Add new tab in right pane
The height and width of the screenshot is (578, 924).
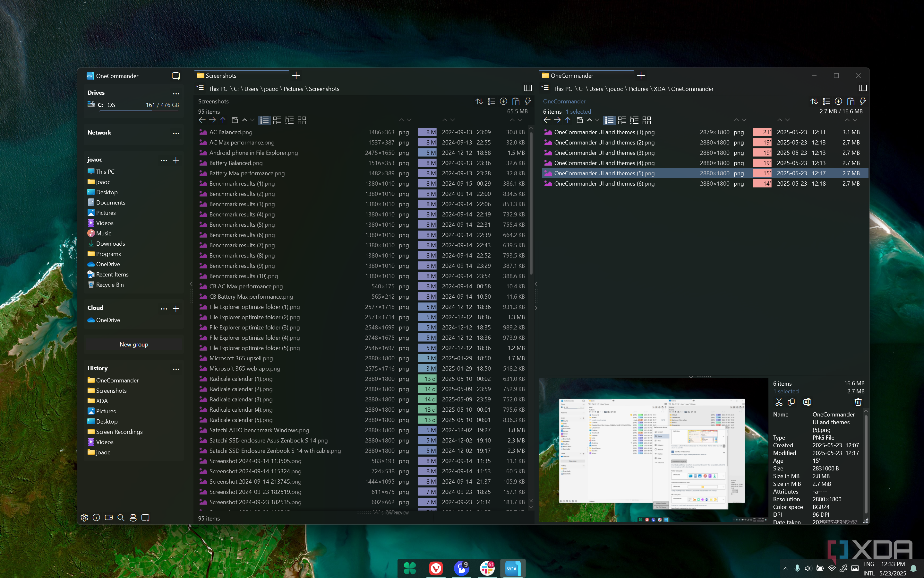tap(641, 76)
